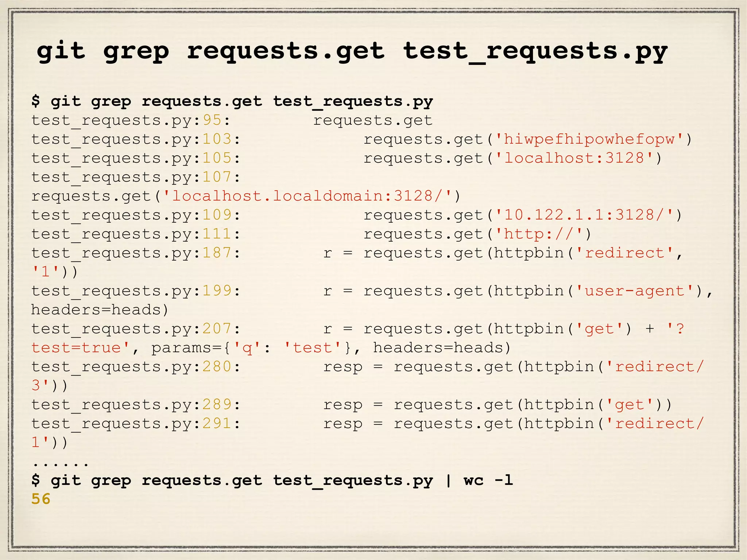Screen dimensions: 747x560
Task: Click the 'localhost.localdomain:3128/' string
Action: [308, 196]
